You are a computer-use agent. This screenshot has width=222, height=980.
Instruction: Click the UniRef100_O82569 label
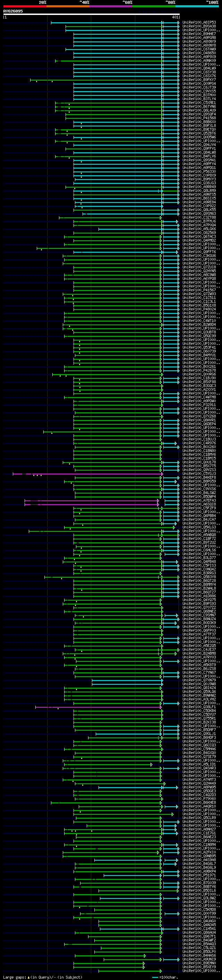(x=199, y=233)
